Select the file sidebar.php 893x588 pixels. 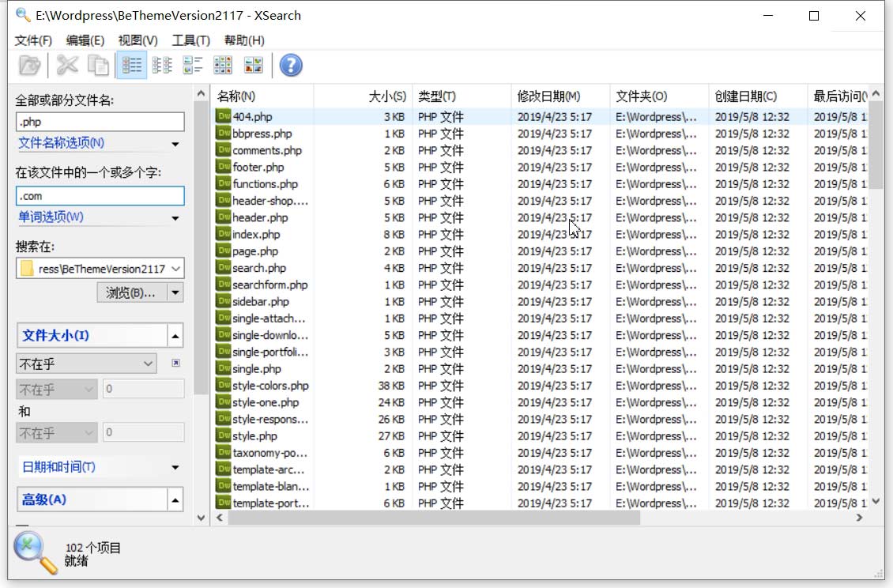point(260,301)
